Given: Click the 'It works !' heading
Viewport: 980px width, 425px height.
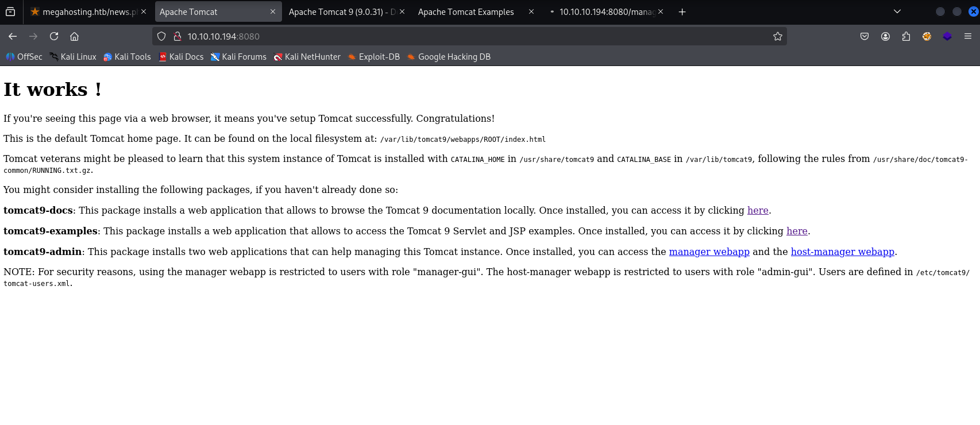Looking at the screenshot, I should click(53, 90).
